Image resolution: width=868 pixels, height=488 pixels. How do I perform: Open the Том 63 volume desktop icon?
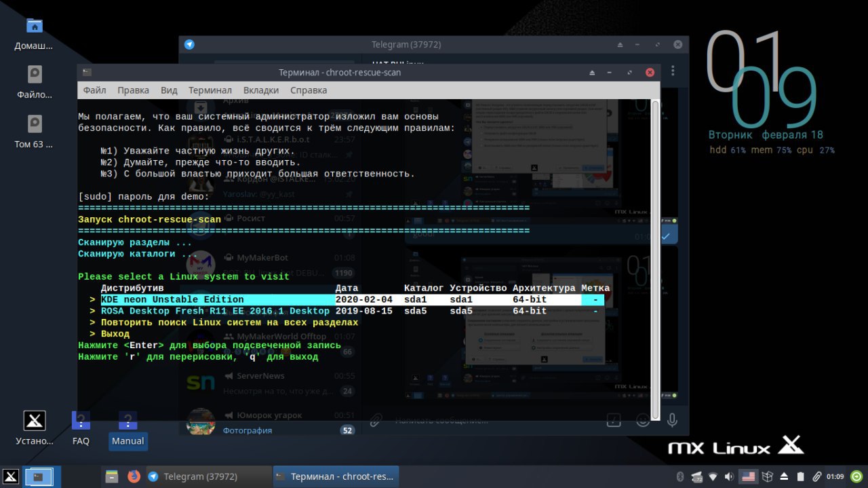pyautogui.click(x=34, y=133)
